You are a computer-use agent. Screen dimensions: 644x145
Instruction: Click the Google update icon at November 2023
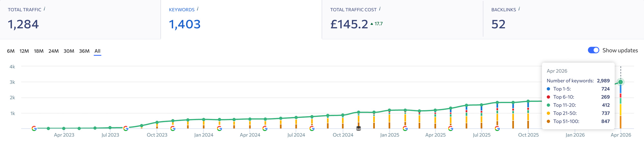coord(173,128)
